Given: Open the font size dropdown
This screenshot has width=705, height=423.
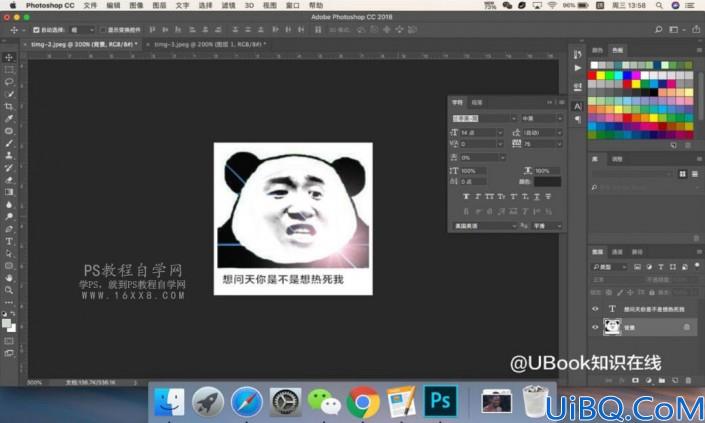Looking at the screenshot, I should (500, 133).
